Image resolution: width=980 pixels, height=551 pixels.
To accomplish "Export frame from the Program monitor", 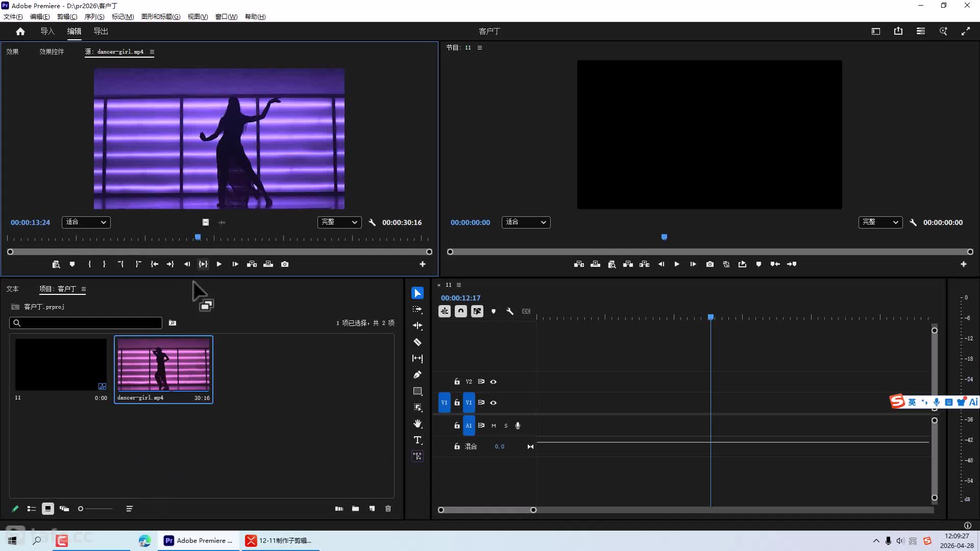I will tap(709, 264).
